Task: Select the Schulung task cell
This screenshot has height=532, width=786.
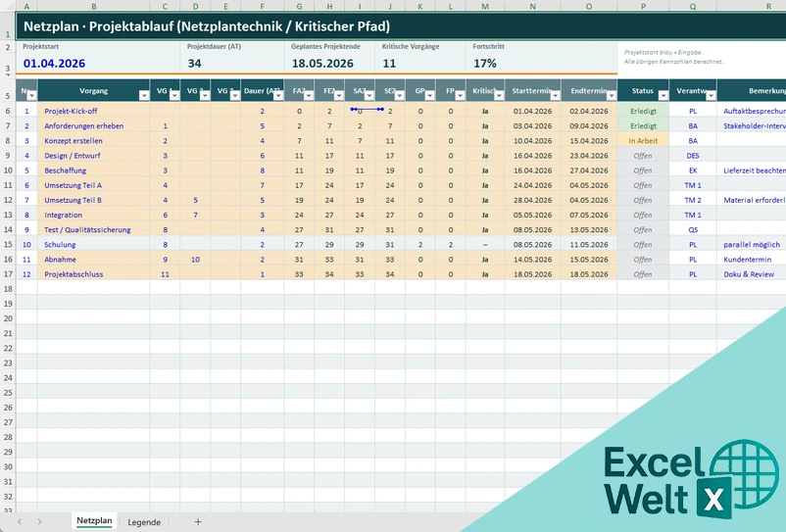Action: tap(94, 245)
